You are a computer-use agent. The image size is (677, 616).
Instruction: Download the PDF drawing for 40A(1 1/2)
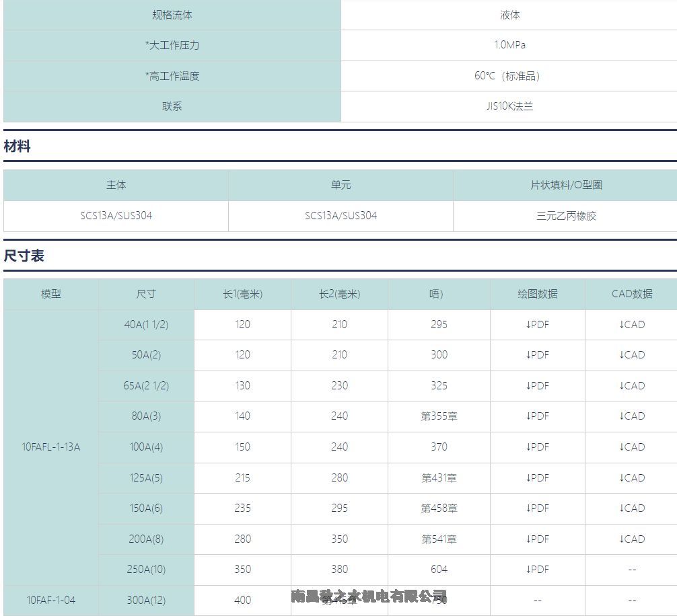click(x=537, y=325)
